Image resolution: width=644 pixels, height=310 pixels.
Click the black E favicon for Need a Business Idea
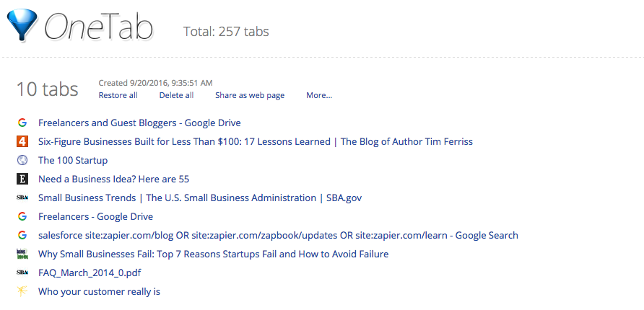coord(22,179)
